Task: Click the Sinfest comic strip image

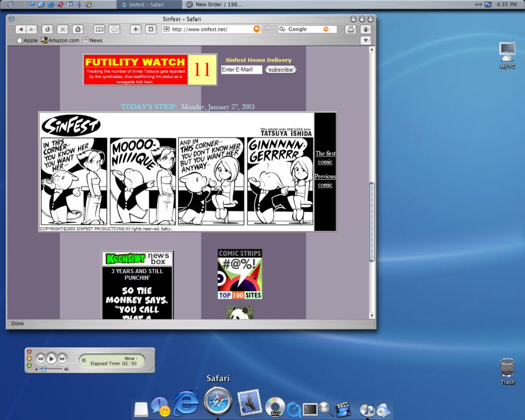Action: click(x=177, y=172)
